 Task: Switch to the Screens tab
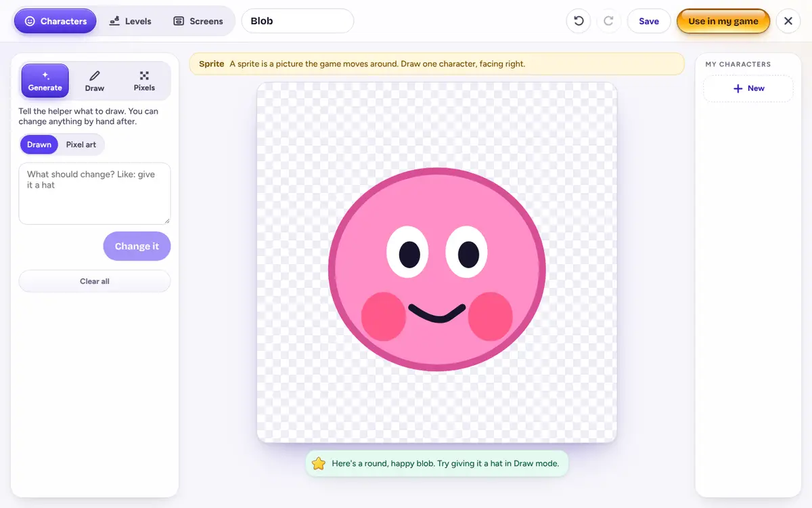tap(198, 21)
